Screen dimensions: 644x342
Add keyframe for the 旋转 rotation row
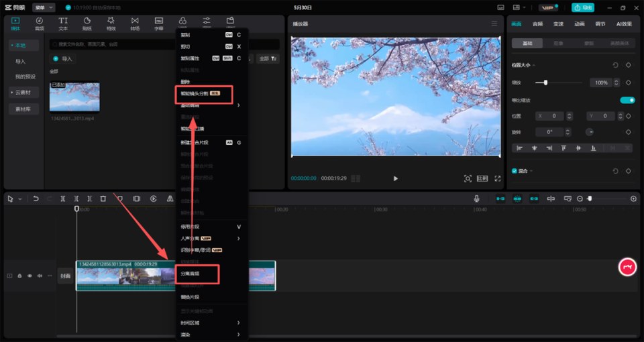click(628, 132)
